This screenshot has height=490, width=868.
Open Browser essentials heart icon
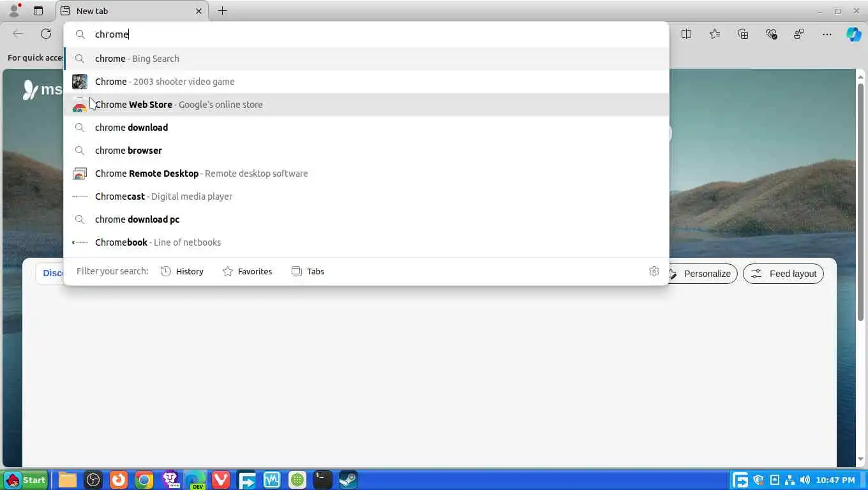click(x=771, y=34)
